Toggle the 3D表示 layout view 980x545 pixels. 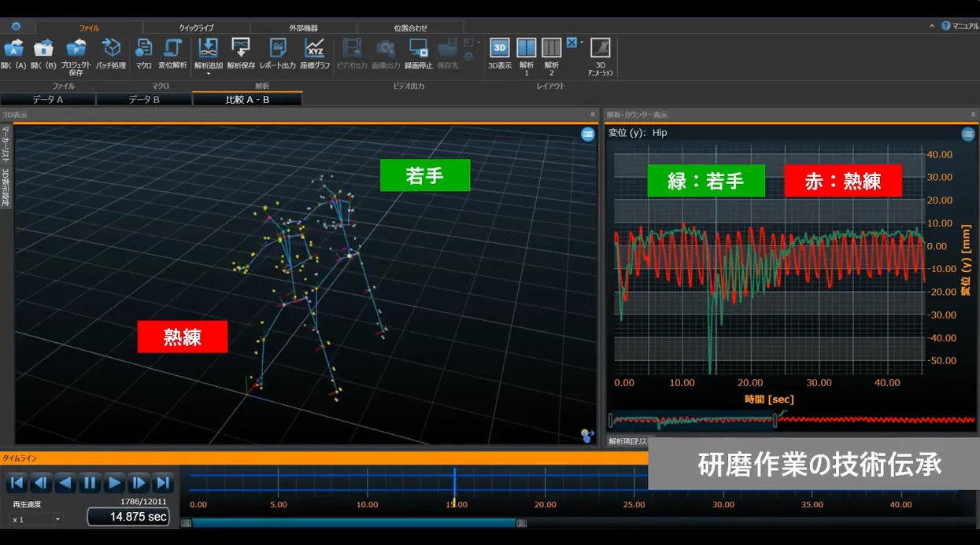pos(500,49)
